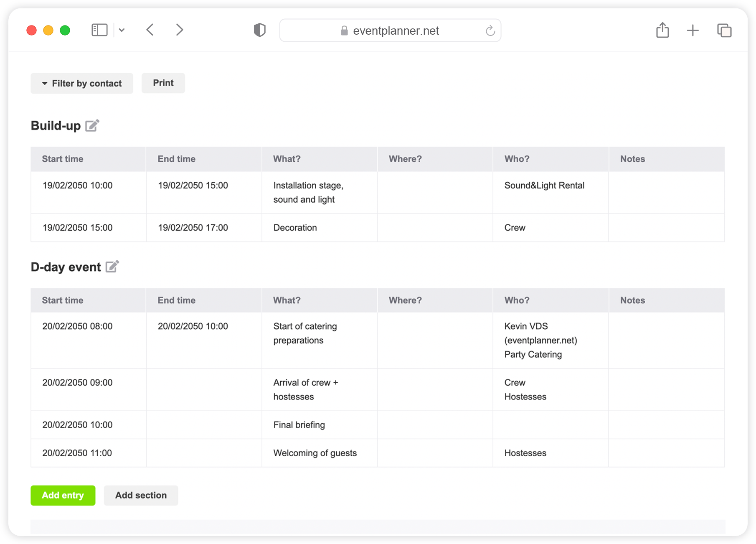Click the edit pencil icon next to D-day event
This screenshot has width=756, height=544.
click(x=112, y=267)
